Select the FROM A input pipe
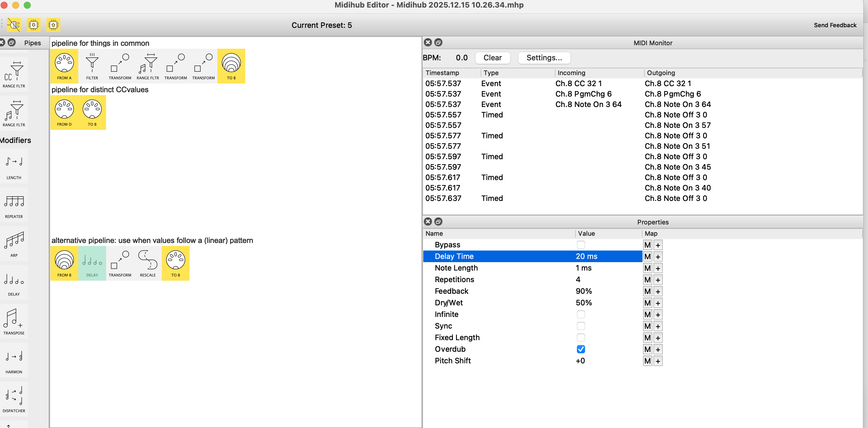Screen dimensions: 868x428 point(64,66)
